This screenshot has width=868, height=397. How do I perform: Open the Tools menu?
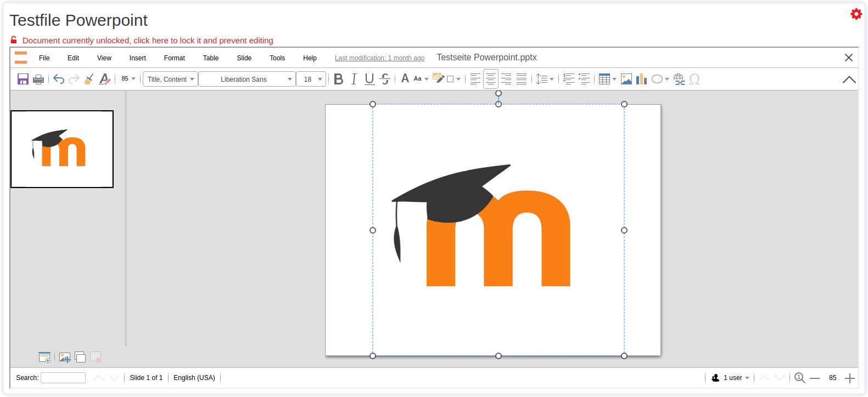(x=277, y=58)
